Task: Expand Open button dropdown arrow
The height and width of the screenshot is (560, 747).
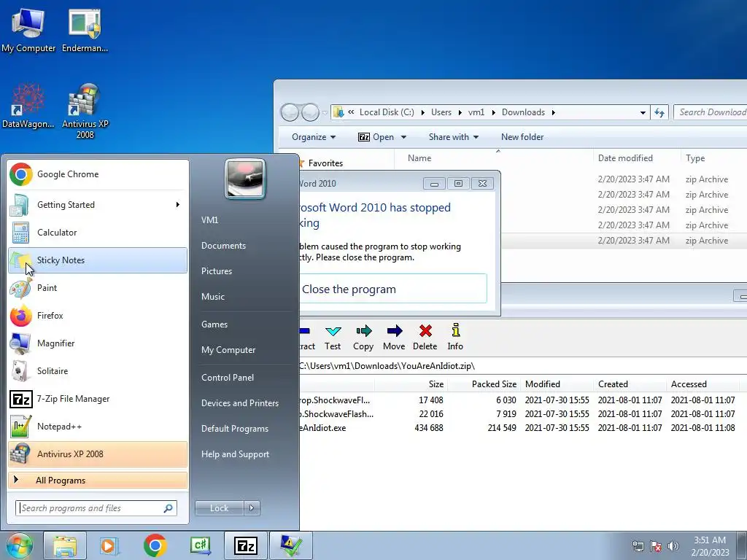Action: [403, 137]
